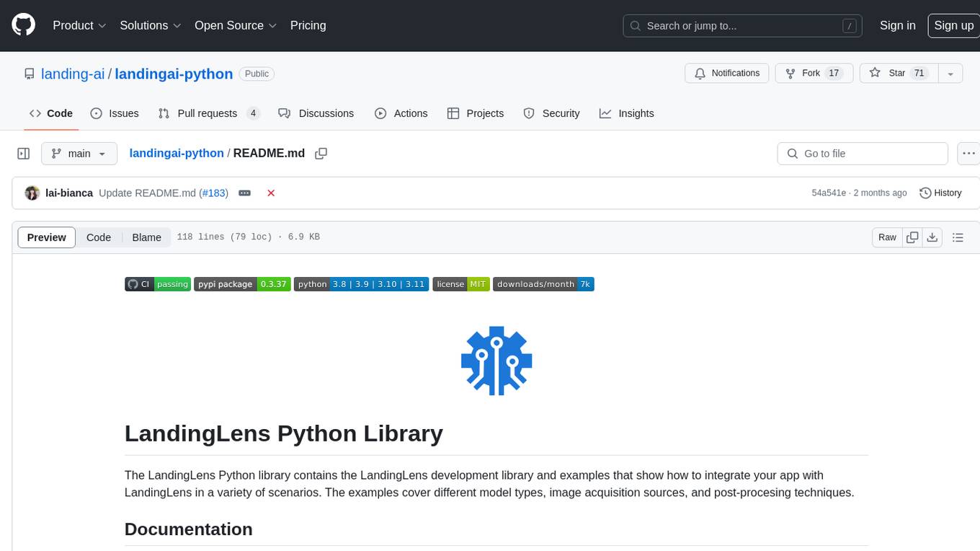Switch to the Actions tab
The width and height of the screenshot is (980, 551).
401,113
